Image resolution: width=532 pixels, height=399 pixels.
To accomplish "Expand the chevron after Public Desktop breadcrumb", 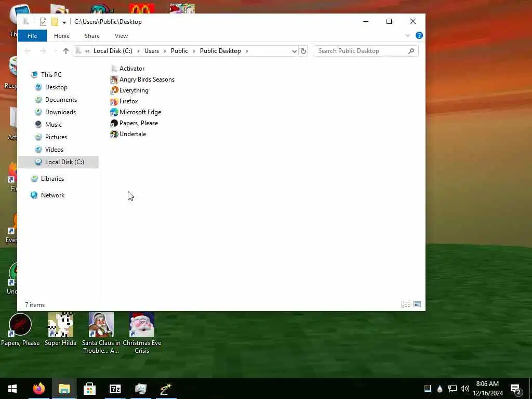I will click(x=247, y=51).
